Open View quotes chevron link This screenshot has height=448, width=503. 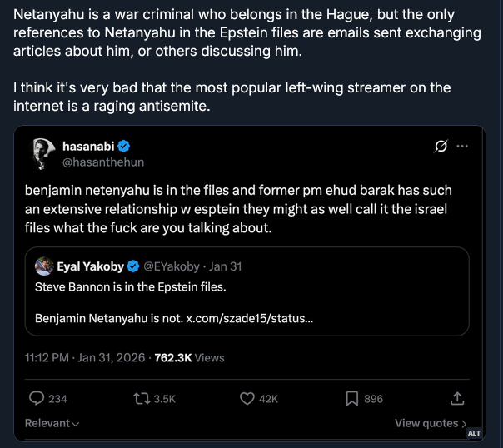coord(431,423)
